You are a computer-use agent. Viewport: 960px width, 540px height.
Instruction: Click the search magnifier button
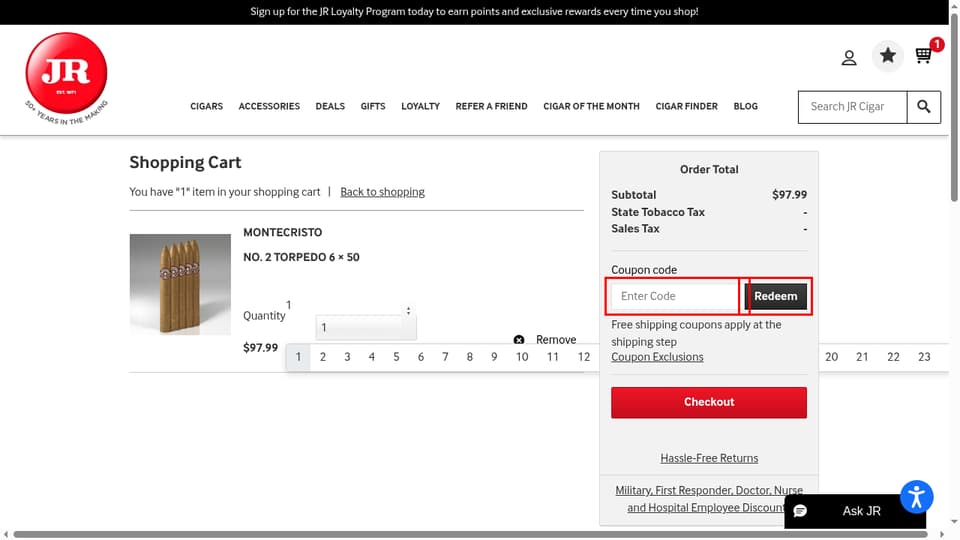pyautogui.click(x=923, y=107)
